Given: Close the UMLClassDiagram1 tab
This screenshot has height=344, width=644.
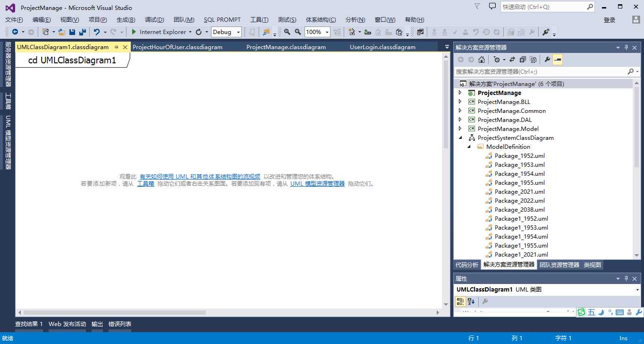Looking at the screenshot, I should click(x=125, y=47).
